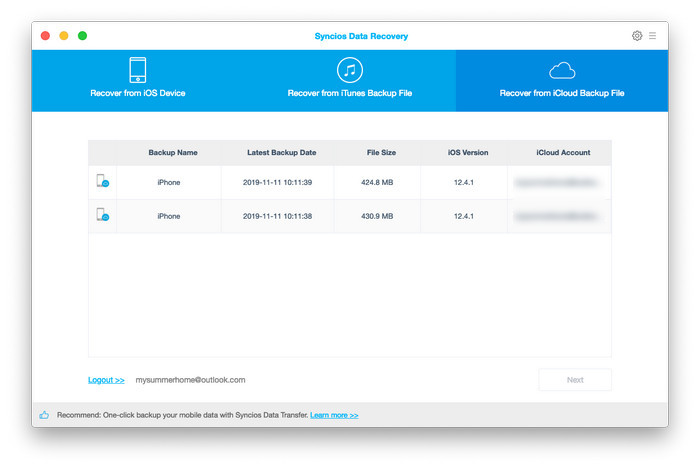
Task: Click iPhone name in the 424.8 MB row
Action: coord(169,183)
